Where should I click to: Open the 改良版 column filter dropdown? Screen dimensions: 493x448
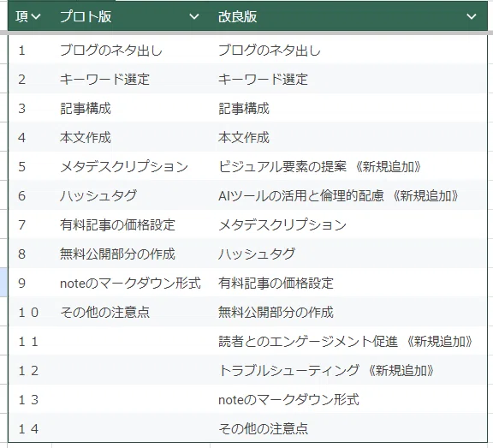tap(472, 16)
